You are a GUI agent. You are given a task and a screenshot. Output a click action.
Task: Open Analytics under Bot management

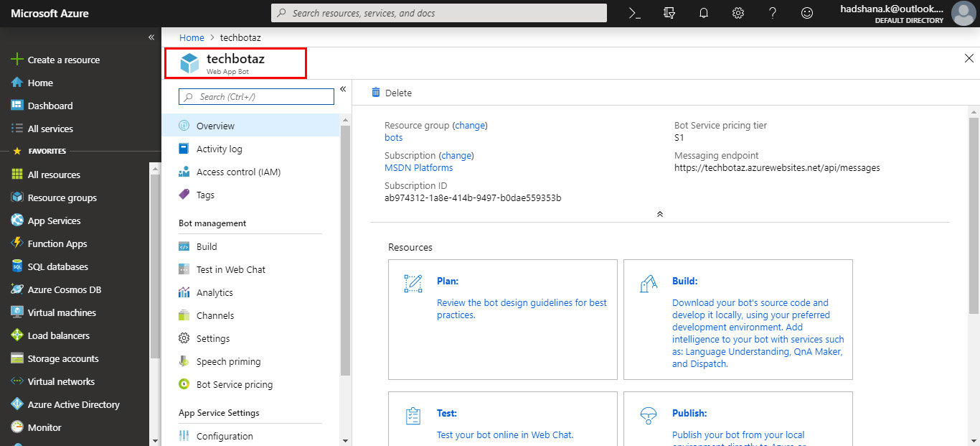click(x=250, y=292)
